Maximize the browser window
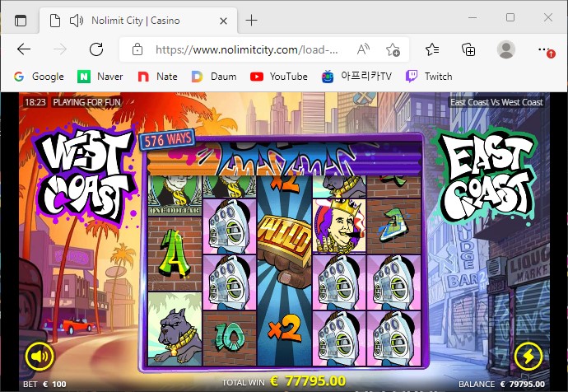The width and height of the screenshot is (568, 392). (x=510, y=17)
